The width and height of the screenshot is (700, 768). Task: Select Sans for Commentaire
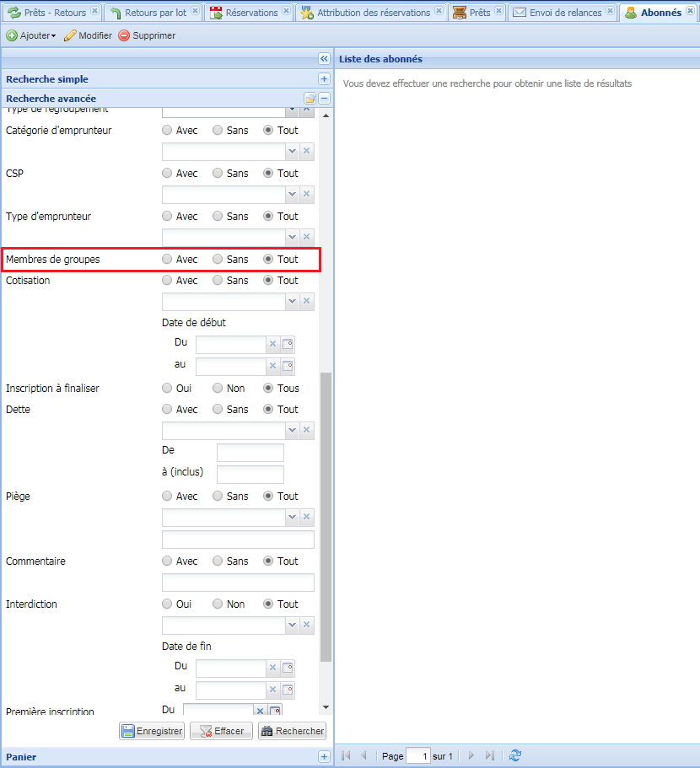tap(218, 561)
